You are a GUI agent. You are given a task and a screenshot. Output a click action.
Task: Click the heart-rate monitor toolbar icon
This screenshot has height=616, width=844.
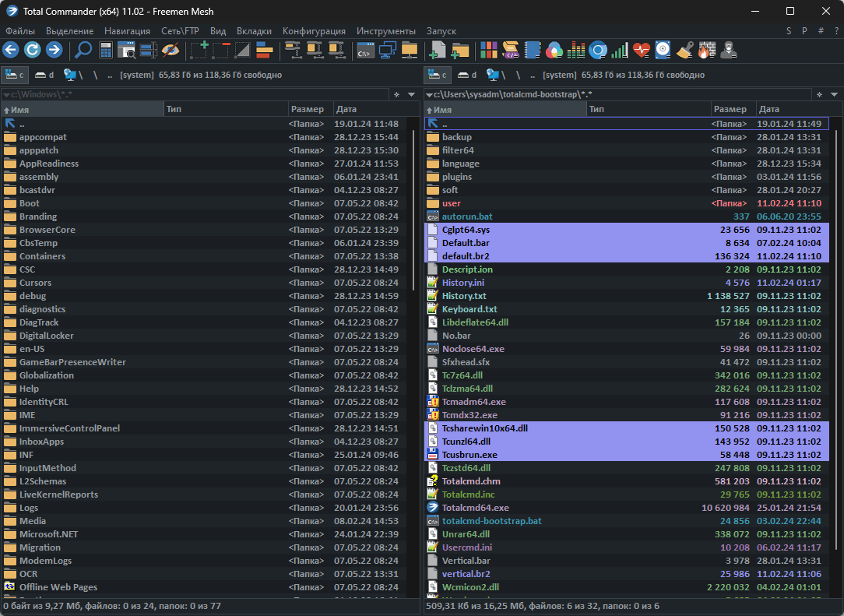pyautogui.click(x=641, y=51)
